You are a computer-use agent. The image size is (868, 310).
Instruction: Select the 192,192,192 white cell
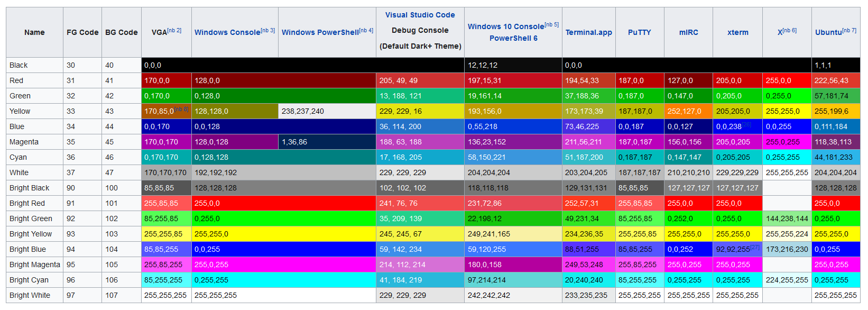(x=284, y=172)
